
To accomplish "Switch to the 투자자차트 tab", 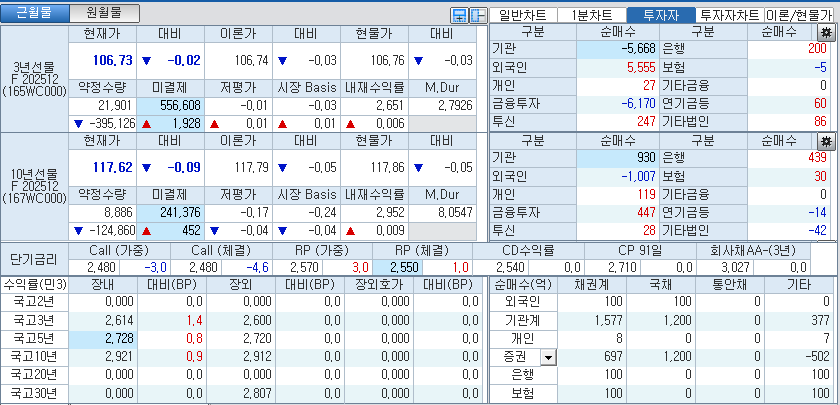I will coord(729,15).
